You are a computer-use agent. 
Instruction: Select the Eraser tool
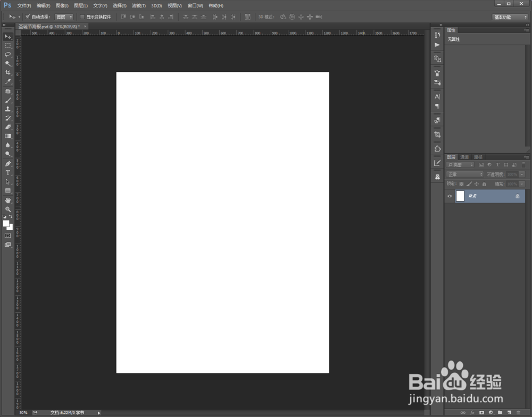click(x=7, y=127)
